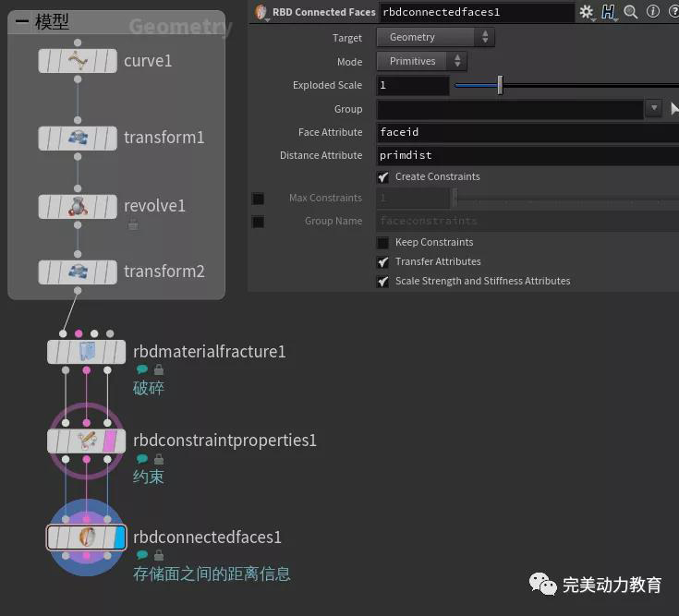Open the gear settings menu in parameter header

click(x=586, y=12)
